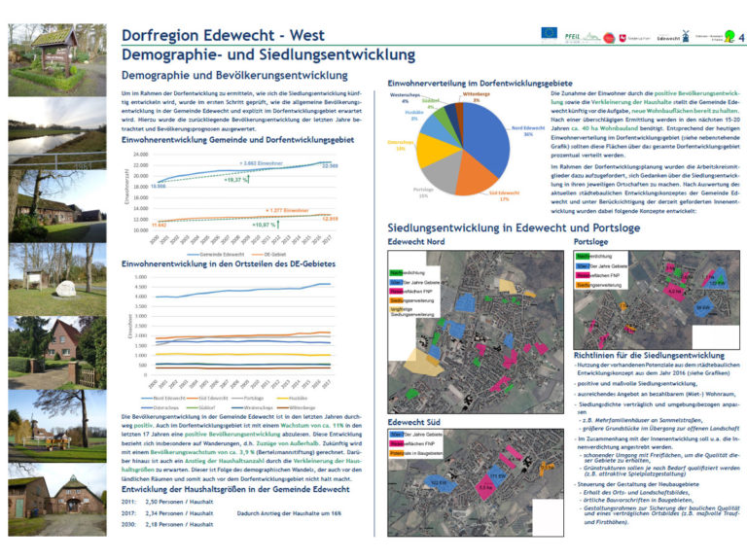747x560 pixels.
Task: Select page number 4 in the header
Action: pos(741,37)
